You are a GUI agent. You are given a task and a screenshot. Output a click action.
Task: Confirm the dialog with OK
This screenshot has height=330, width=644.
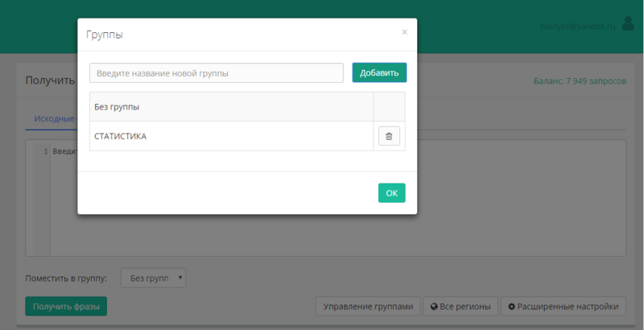pyautogui.click(x=391, y=193)
